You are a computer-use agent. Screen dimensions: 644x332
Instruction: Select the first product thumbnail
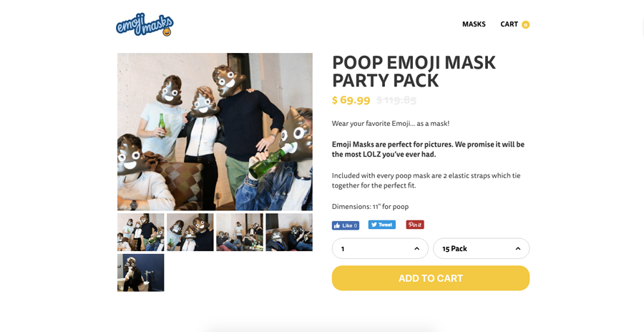(x=140, y=232)
